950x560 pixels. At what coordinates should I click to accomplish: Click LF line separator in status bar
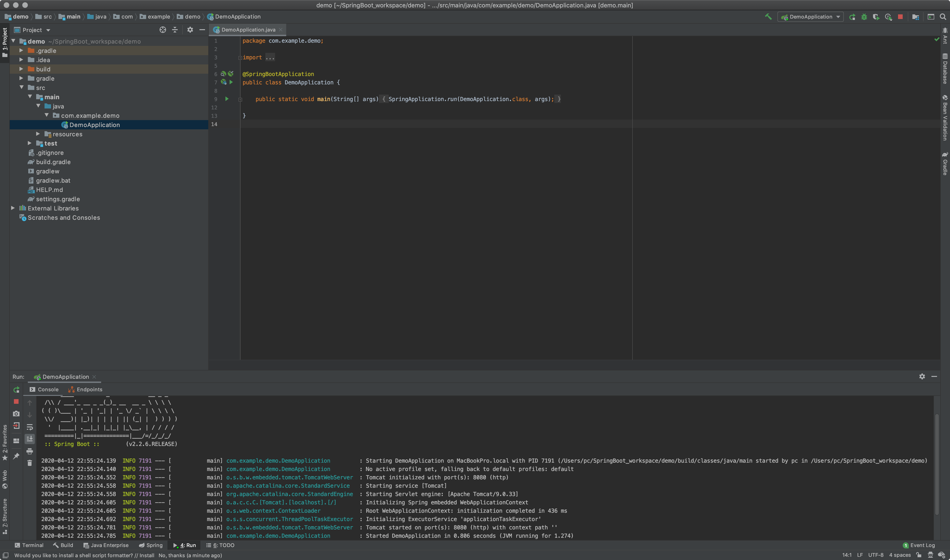tap(860, 555)
